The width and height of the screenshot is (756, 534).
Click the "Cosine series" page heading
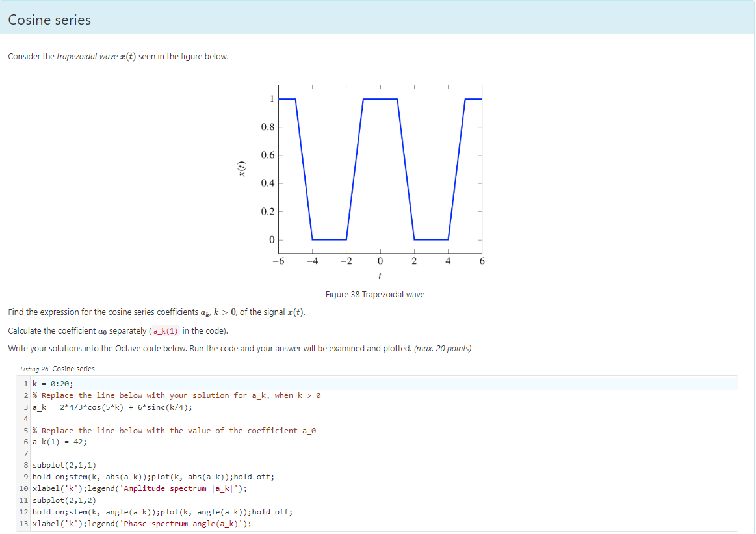coord(49,20)
